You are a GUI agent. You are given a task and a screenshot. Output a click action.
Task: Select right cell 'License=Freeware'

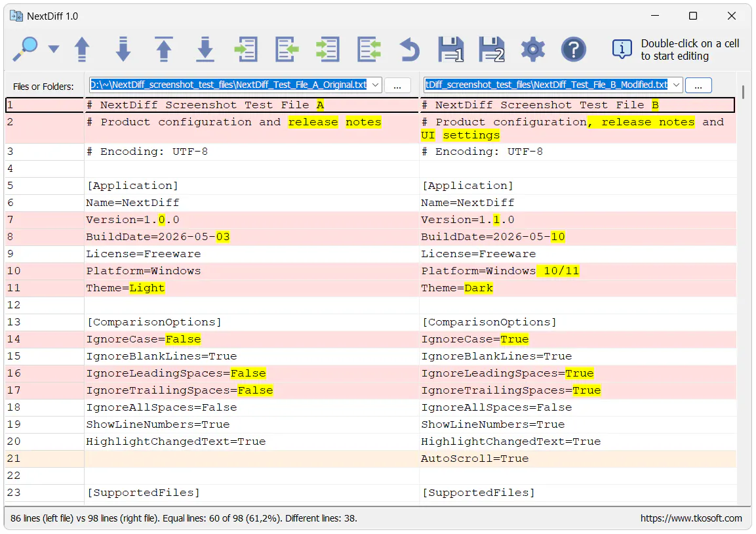(x=578, y=254)
